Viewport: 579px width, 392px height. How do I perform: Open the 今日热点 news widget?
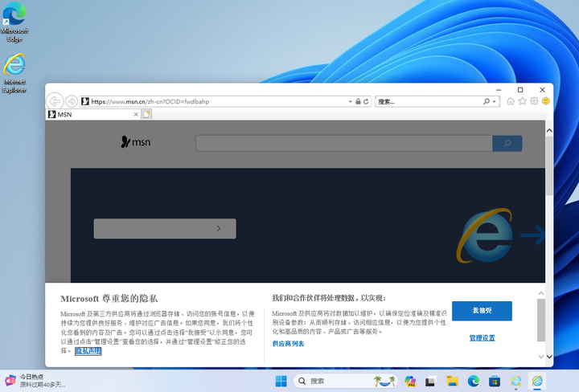click(35, 381)
